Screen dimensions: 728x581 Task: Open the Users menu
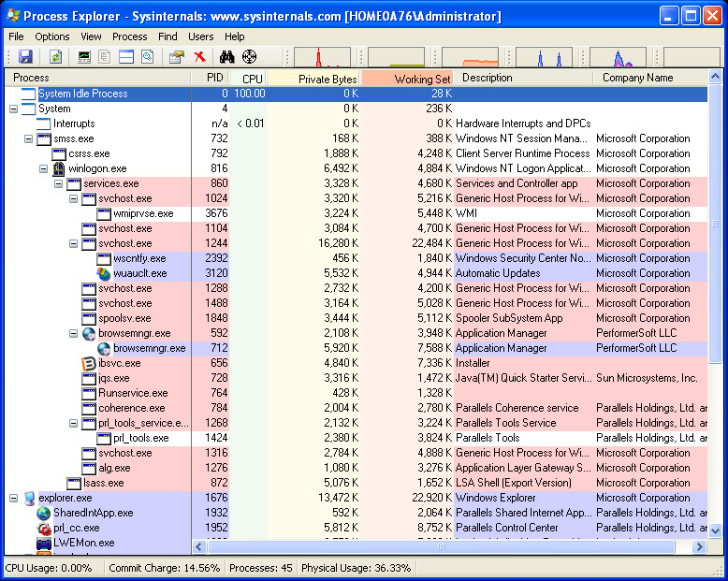coord(200,36)
